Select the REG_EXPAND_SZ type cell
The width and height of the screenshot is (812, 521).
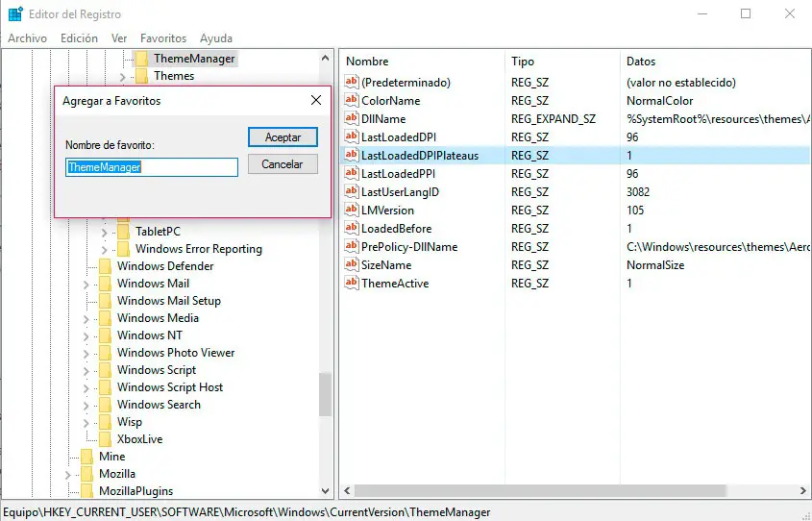click(554, 118)
